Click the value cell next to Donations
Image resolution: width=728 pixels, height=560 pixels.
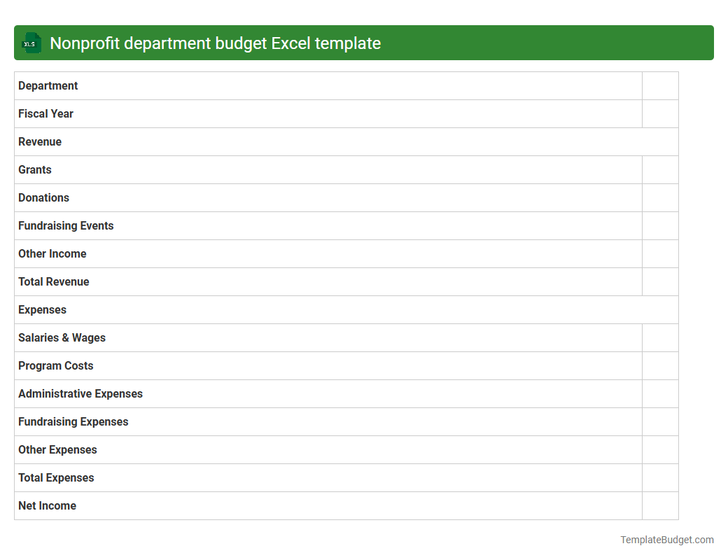660,197
